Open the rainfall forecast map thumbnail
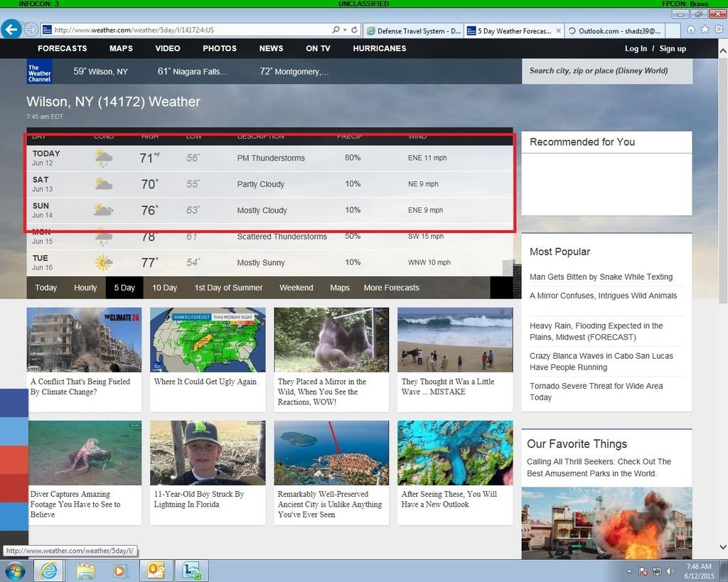This screenshot has width=728, height=582. point(208,340)
